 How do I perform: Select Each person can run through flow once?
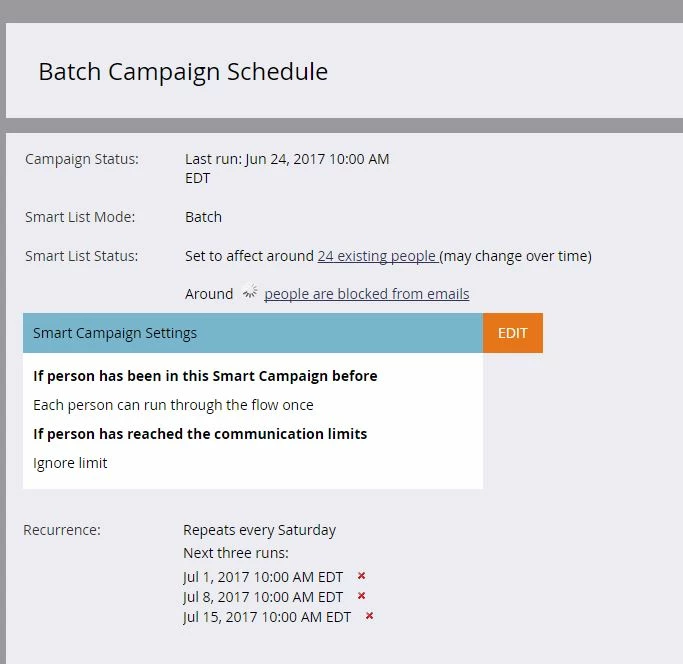pos(173,405)
